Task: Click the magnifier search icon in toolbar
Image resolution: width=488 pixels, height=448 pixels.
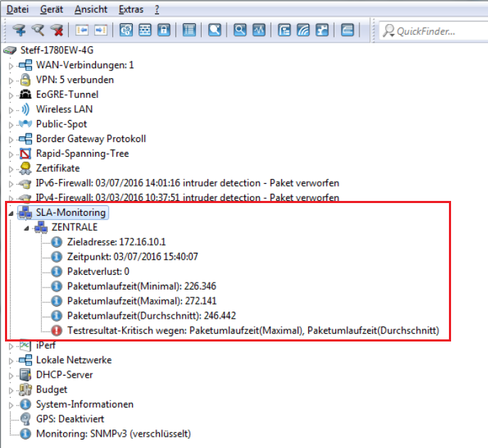Action: [240, 31]
